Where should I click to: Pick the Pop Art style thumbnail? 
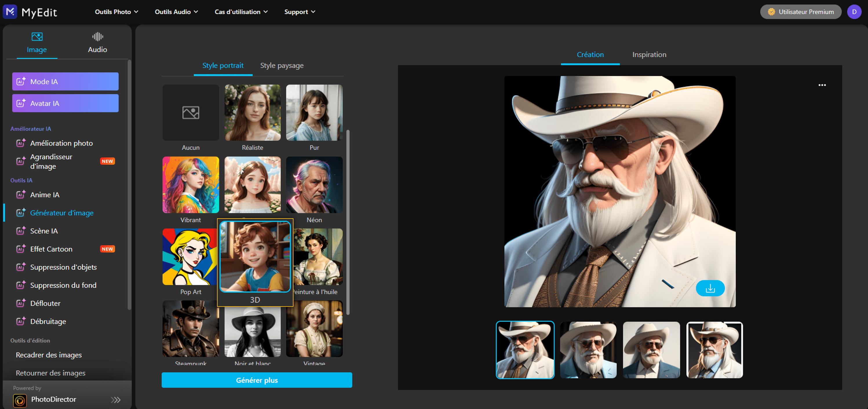coord(190,256)
